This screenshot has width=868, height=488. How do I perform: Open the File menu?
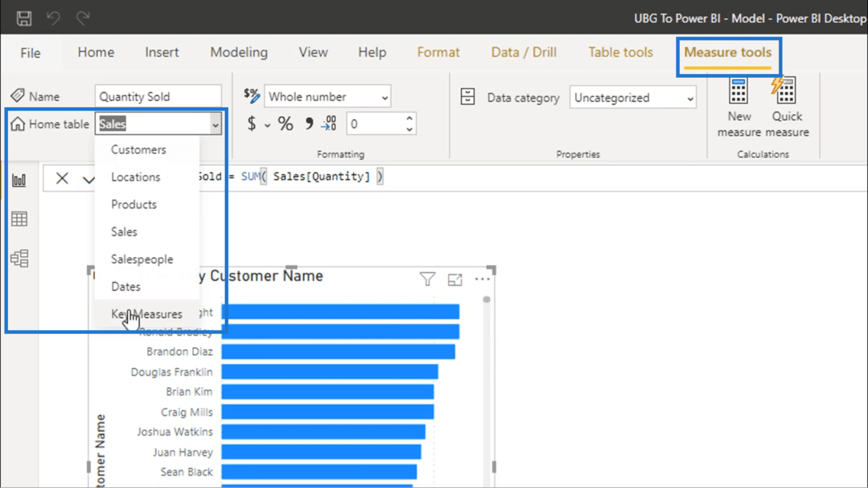[30, 53]
